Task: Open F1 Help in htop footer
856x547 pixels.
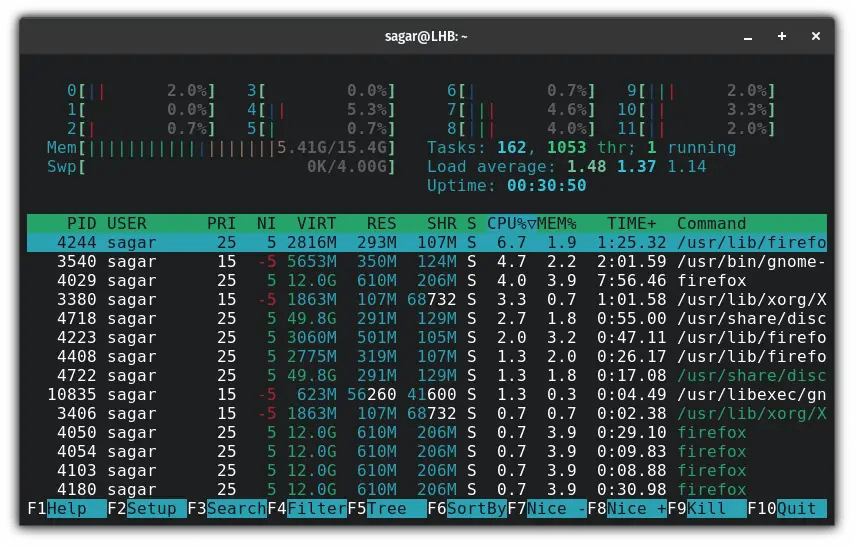Action: (67, 508)
